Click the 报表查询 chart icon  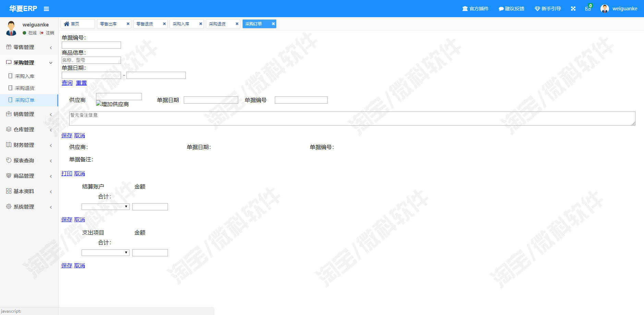point(9,160)
